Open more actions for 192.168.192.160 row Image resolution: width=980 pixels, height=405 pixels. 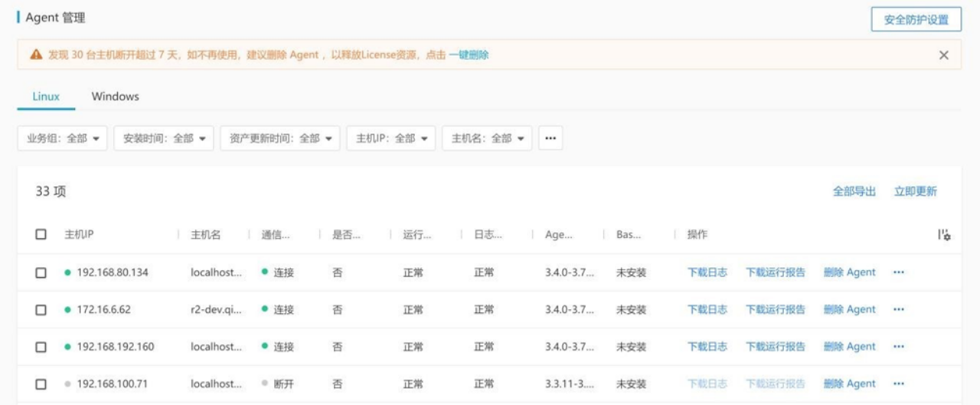[x=898, y=347]
